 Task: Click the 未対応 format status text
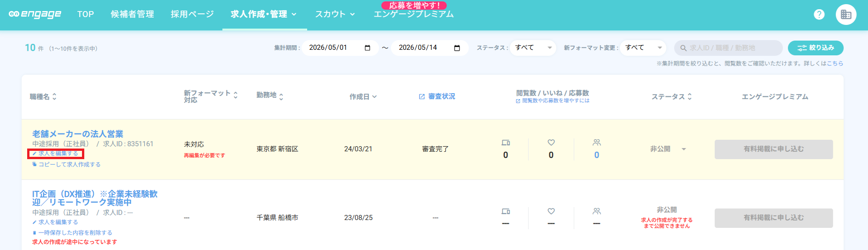[194, 144]
